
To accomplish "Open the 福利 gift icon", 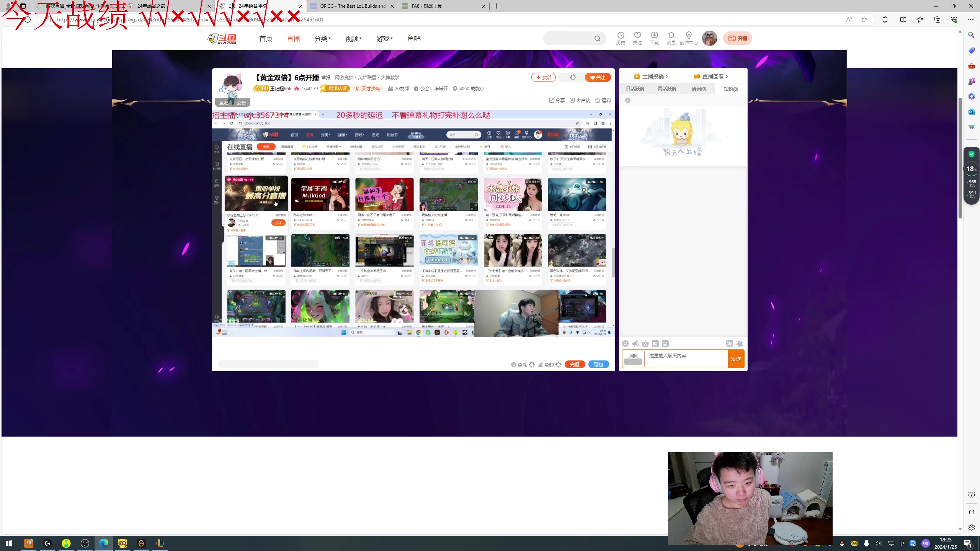I will pyautogui.click(x=603, y=100).
